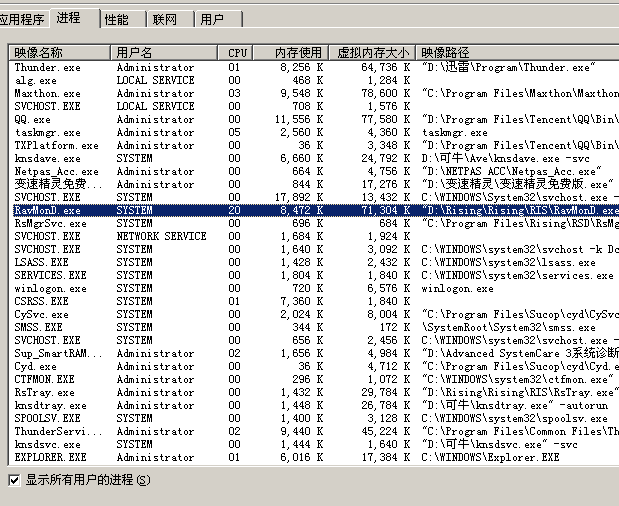The image size is (619, 506).
Task: Open the 性能 tab
Action: [x=123, y=19]
